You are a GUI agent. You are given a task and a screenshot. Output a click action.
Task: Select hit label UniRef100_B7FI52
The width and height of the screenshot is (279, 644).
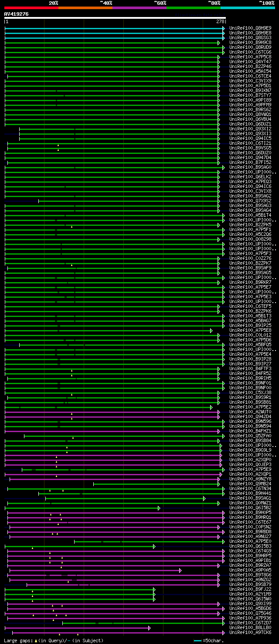250,162
